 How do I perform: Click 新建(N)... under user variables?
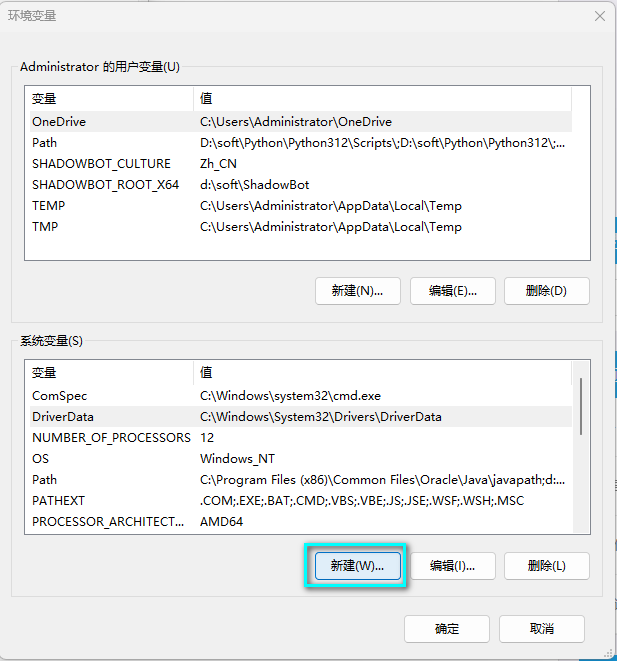(x=357, y=291)
